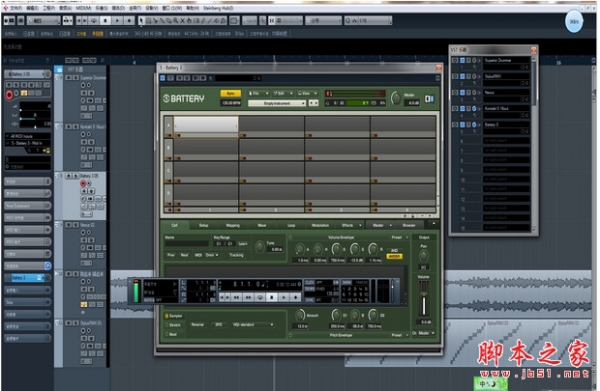
Task: Click previous/next instrument arrows in Battery
Action: pyautogui.click(x=313, y=103)
